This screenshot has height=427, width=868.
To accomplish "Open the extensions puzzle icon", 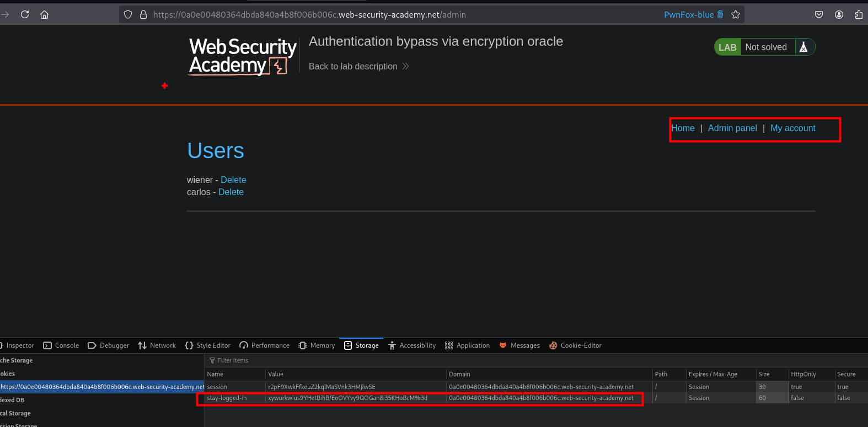I will [859, 14].
